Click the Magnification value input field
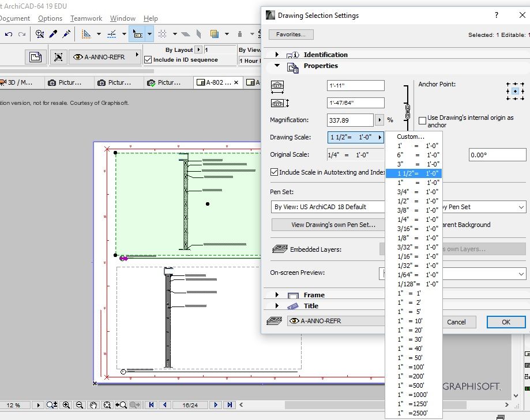The width and height of the screenshot is (530, 420). (350, 120)
